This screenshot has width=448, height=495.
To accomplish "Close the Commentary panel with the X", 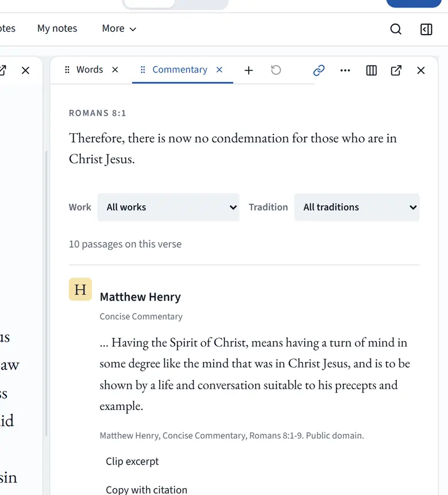I will pos(421,70).
